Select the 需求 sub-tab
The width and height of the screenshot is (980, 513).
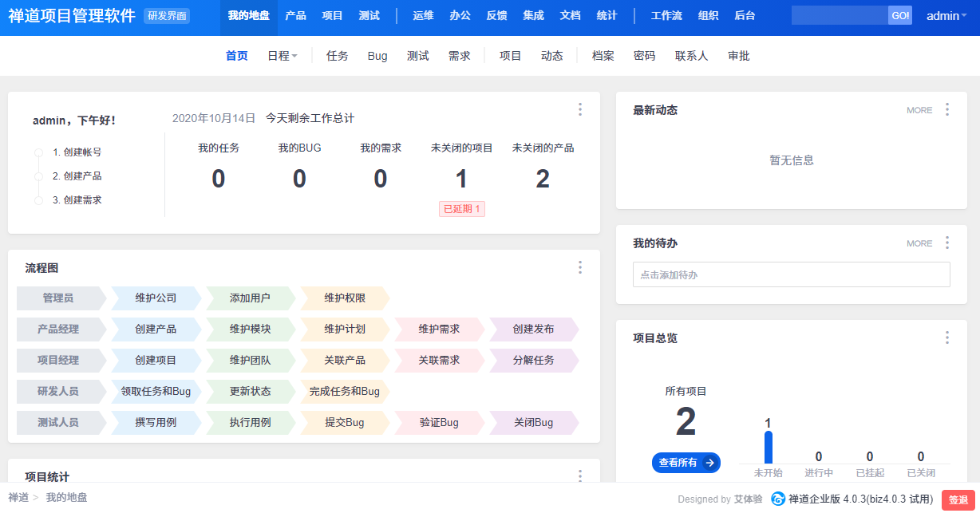[x=460, y=56]
